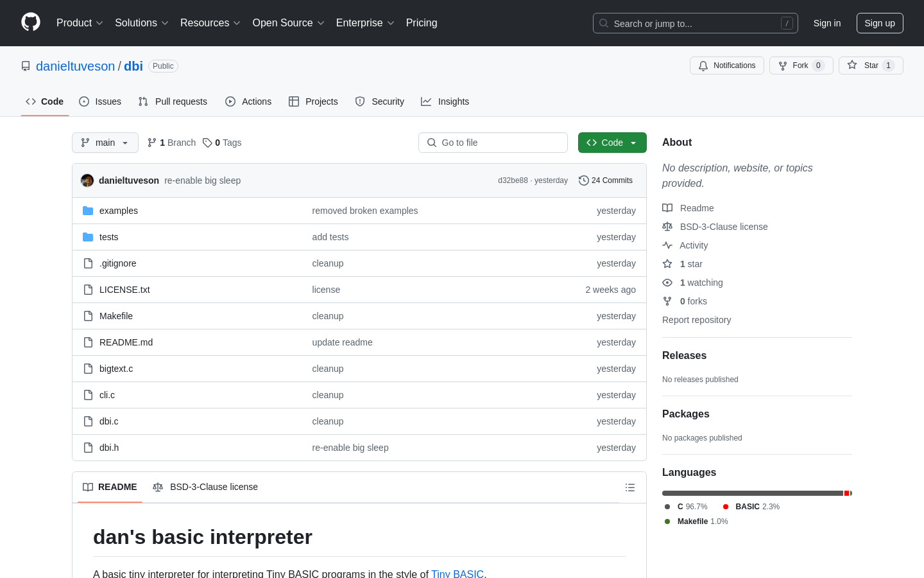The height and width of the screenshot is (578, 924).
Task: Click the Makefile 1.0% language entry
Action: (x=696, y=521)
